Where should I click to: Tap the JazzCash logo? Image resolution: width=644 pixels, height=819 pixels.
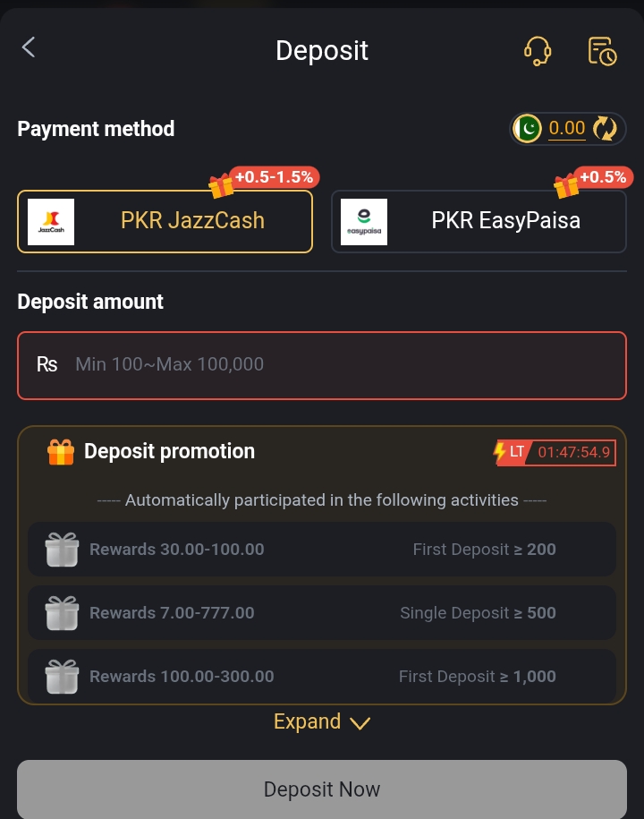pyautogui.click(x=51, y=222)
